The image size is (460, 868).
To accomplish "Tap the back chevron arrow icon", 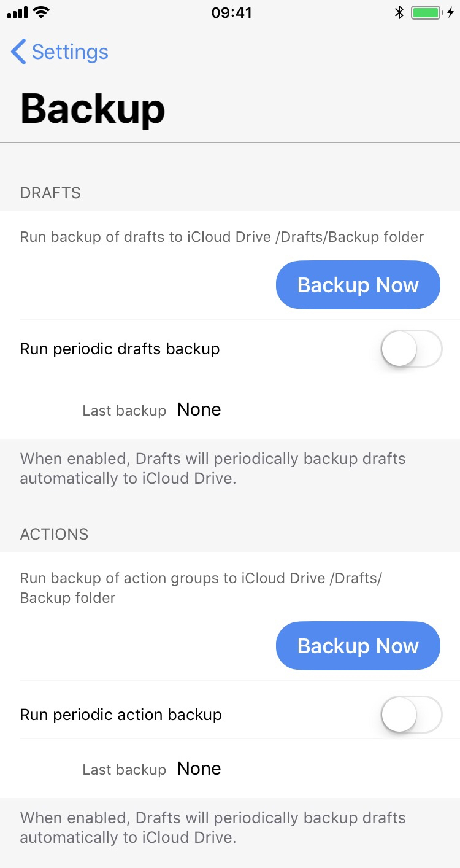I will (x=18, y=52).
